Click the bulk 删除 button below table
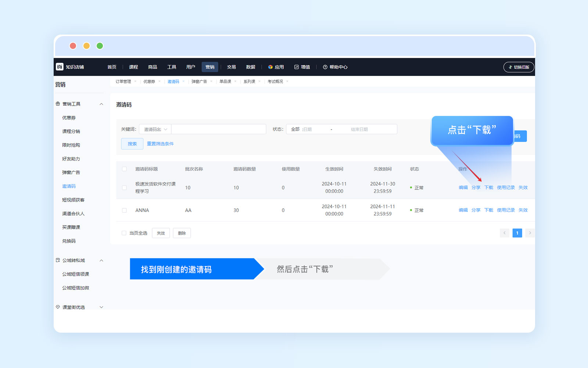The width and height of the screenshot is (588, 368). coord(182,233)
